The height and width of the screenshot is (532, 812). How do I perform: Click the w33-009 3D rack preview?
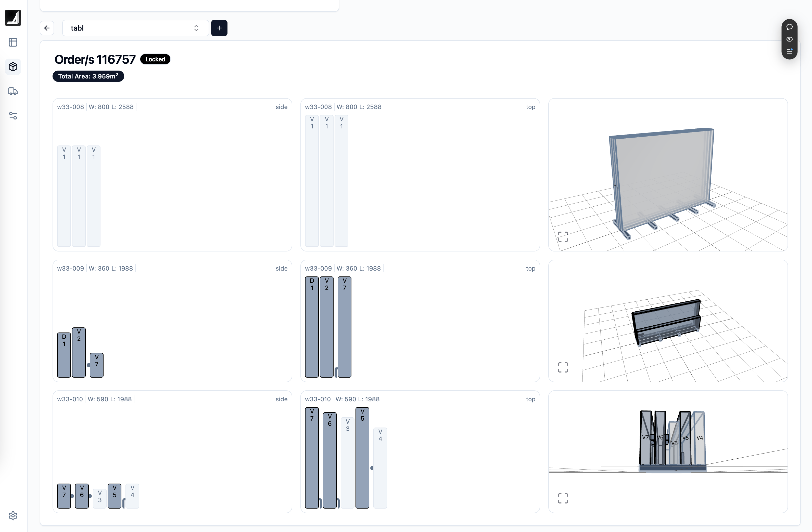[x=668, y=321]
